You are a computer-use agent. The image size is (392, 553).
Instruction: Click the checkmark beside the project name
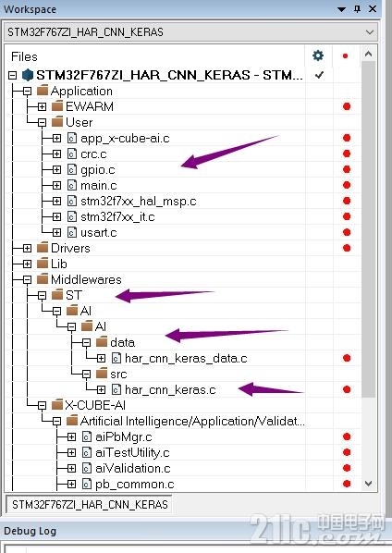coord(319,75)
